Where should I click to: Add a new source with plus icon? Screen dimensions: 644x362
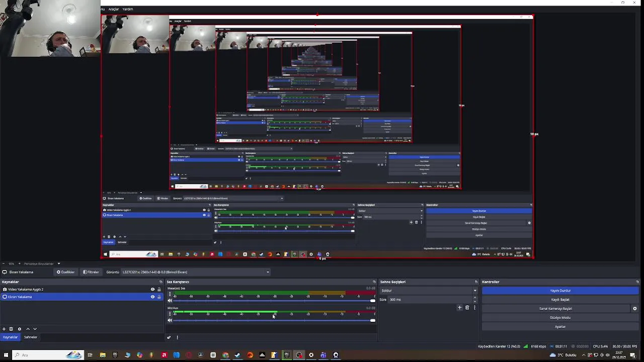pos(4,329)
